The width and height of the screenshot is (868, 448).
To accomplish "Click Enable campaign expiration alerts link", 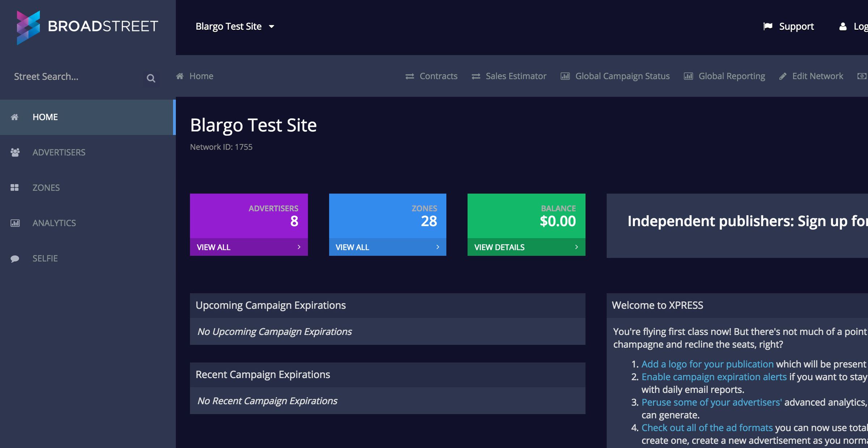I will click(713, 377).
